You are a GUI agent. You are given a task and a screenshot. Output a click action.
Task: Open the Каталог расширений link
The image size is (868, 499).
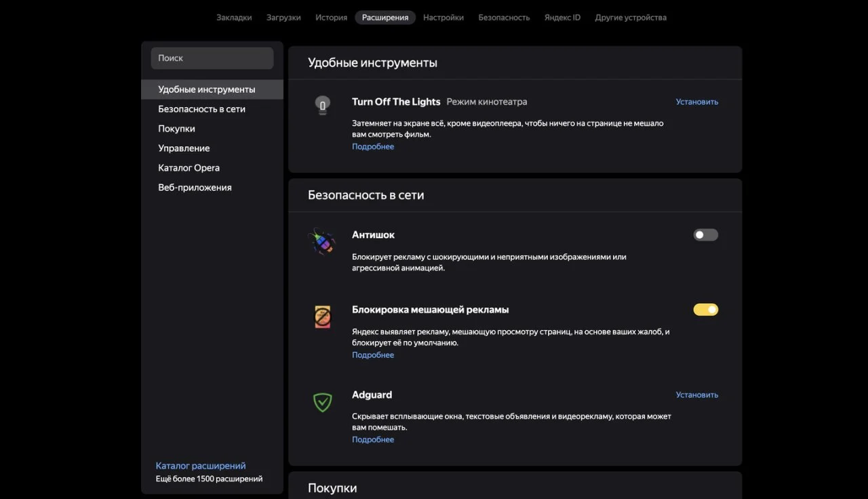[201, 466]
